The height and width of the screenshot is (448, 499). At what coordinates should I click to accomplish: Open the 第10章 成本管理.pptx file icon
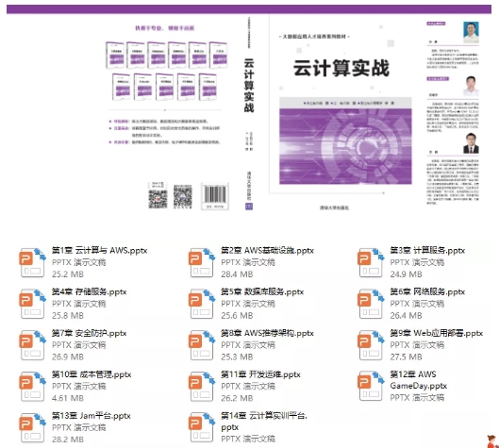[x=33, y=387]
